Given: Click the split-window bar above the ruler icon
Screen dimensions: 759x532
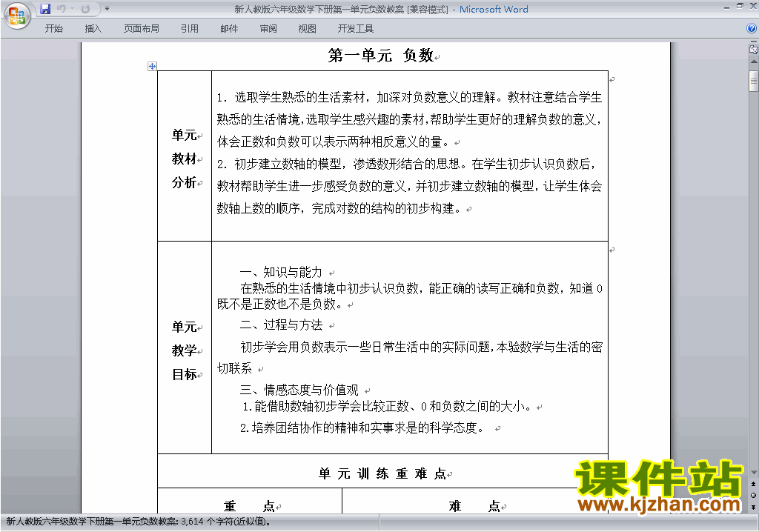Looking at the screenshot, I should [754, 41].
